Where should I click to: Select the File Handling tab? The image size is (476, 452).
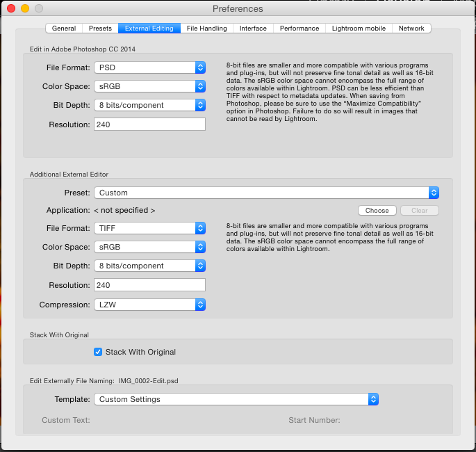point(206,29)
